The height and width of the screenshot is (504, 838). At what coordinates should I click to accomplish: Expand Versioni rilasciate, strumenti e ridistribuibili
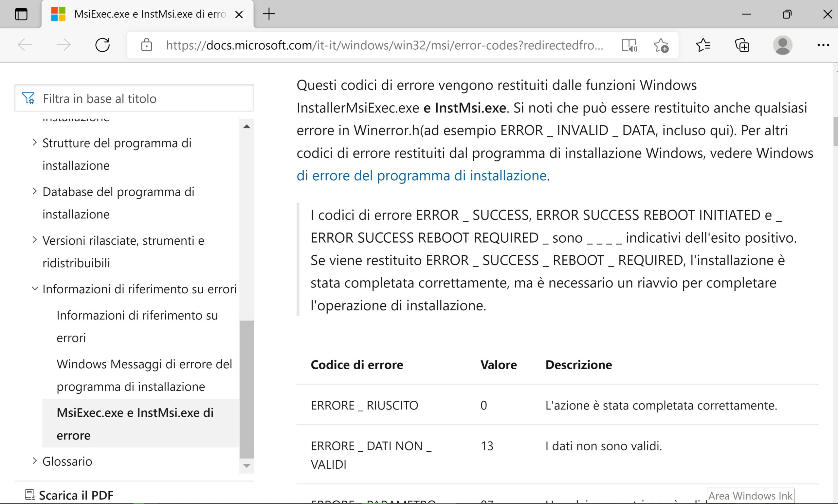click(34, 240)
